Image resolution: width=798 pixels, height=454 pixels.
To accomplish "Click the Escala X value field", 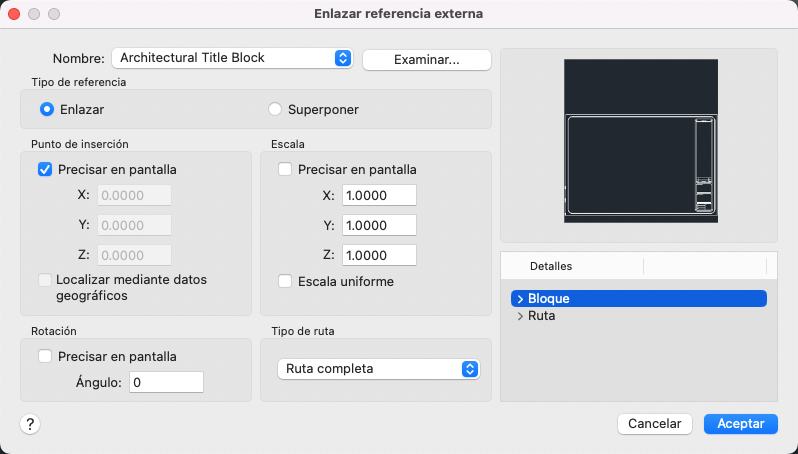I will 379,195.
